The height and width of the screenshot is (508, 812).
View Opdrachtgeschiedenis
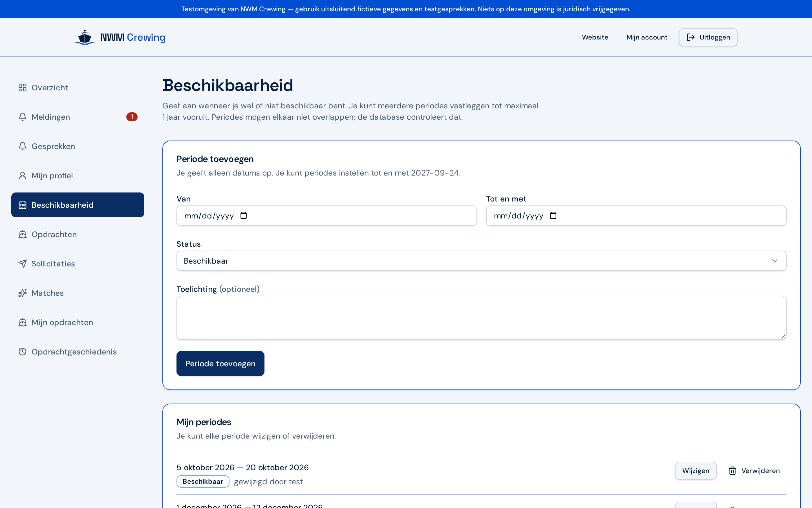78,352
